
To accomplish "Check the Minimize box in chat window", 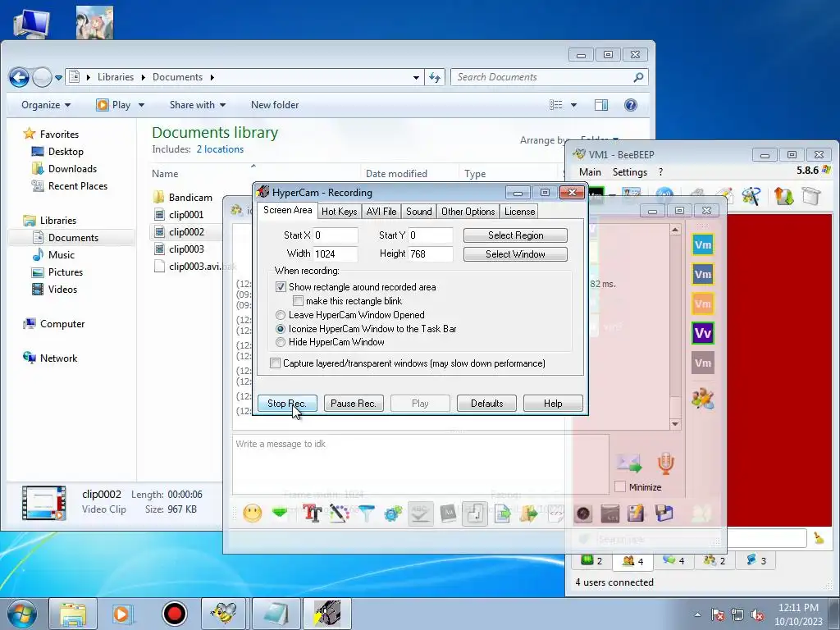I will tap(620, 487).
